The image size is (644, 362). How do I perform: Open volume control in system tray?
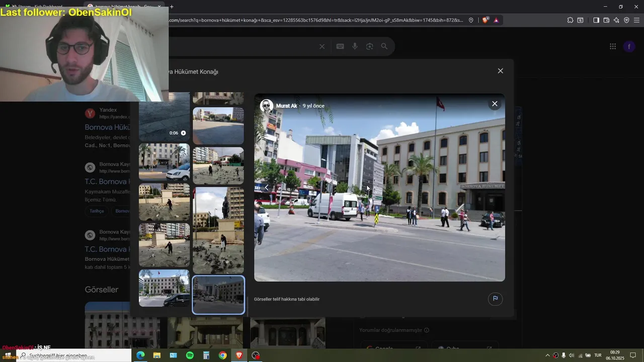pyautogui.click(x=571, y=355)
